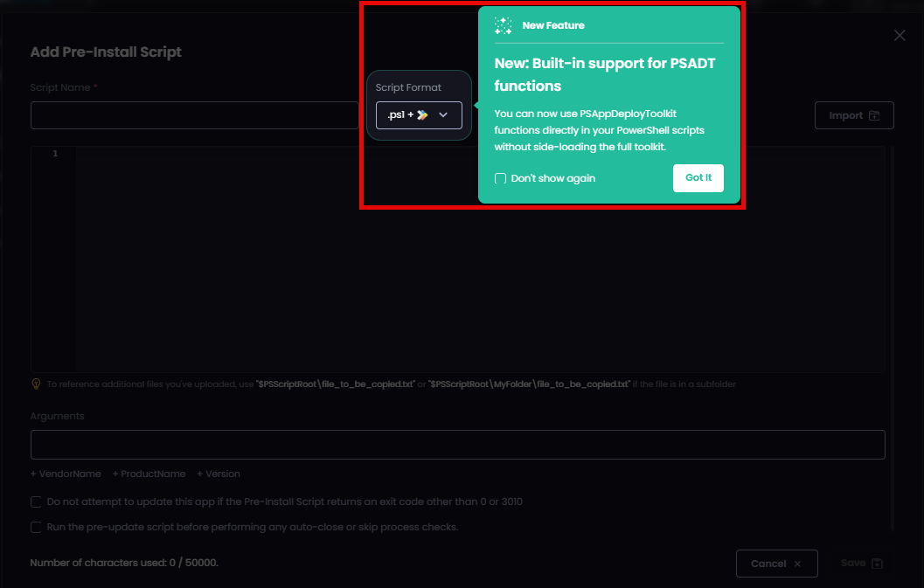The image size is (924, 588).
Task: Click the PSADT arrow icon in Script Format
Action: click(x=423, y=114)
